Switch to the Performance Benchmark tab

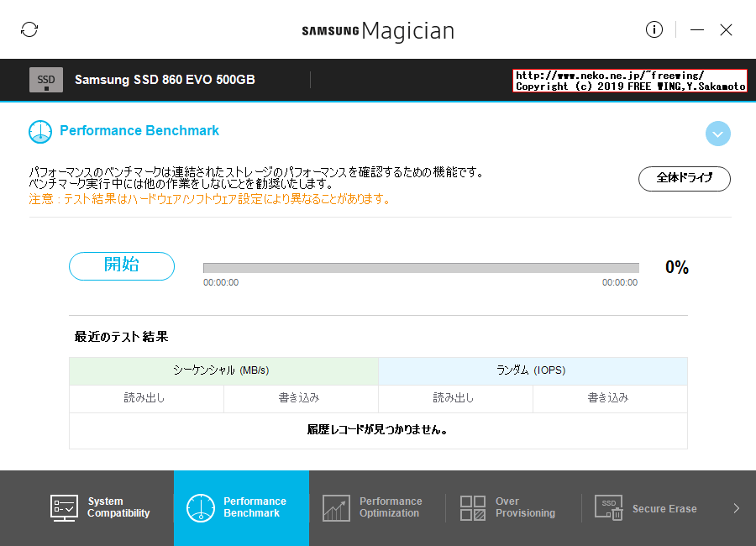click(x=241, y=507)
